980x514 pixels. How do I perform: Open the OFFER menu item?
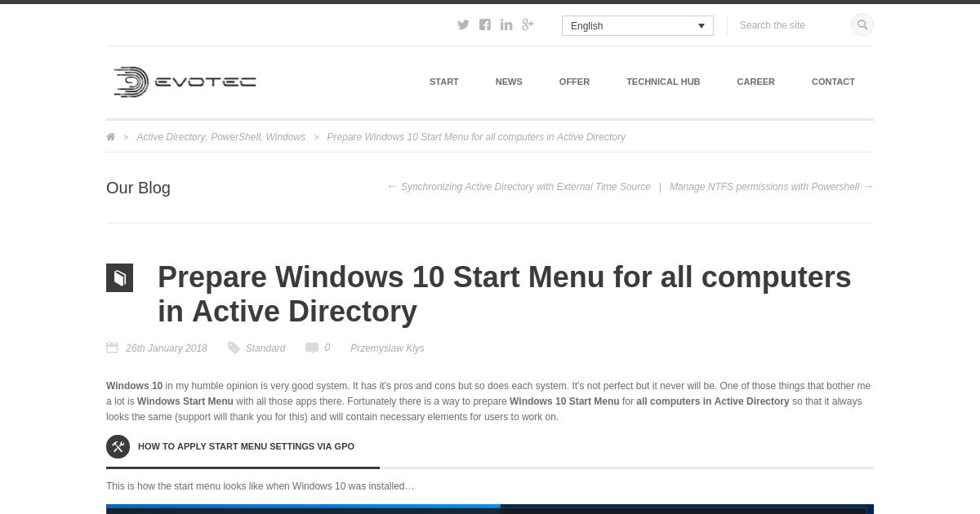[x=574, y=82]
